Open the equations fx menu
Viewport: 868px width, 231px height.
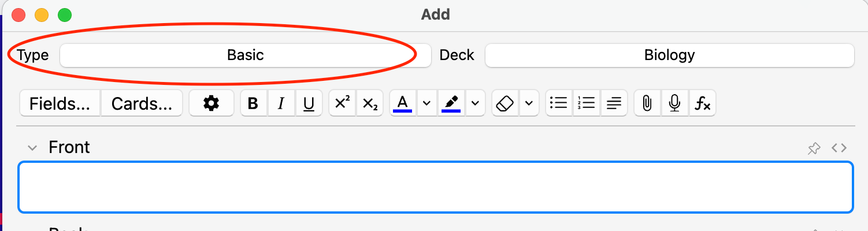click(702, 103)
